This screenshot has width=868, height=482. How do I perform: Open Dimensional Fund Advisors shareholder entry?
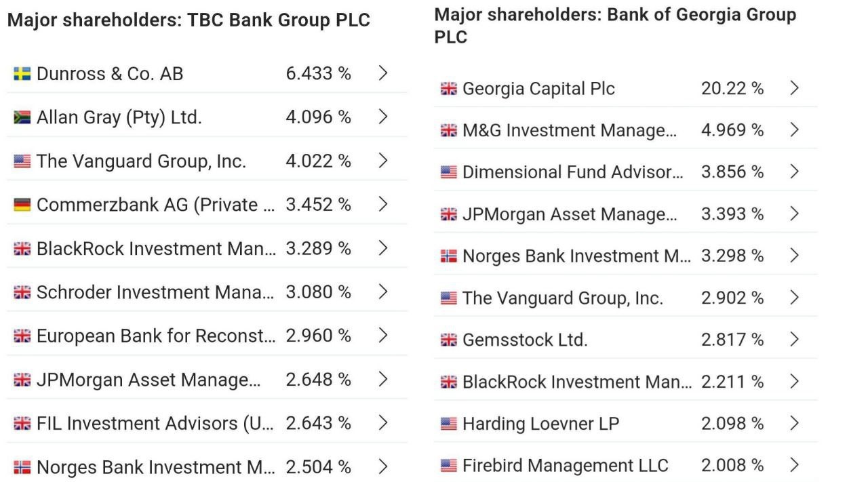[625, 172]
